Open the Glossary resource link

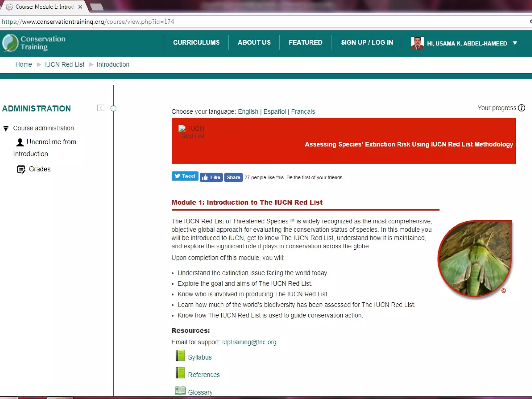coord(200,392)
